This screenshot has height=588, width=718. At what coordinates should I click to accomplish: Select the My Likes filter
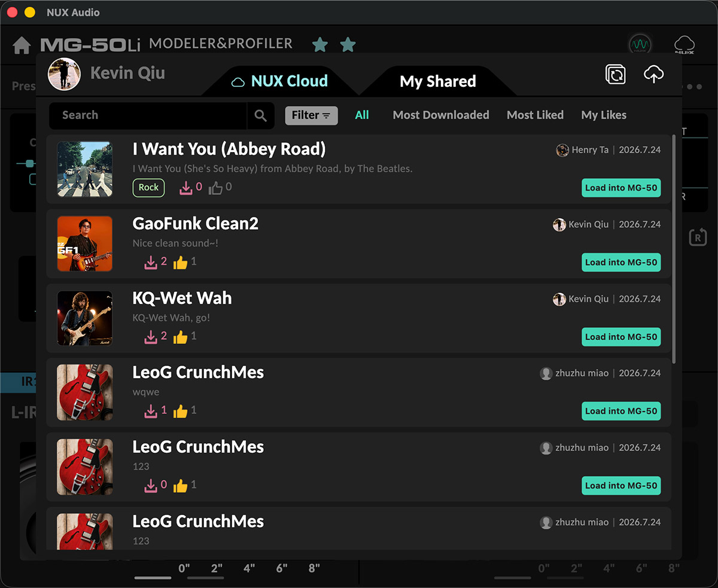coord(604,115)
